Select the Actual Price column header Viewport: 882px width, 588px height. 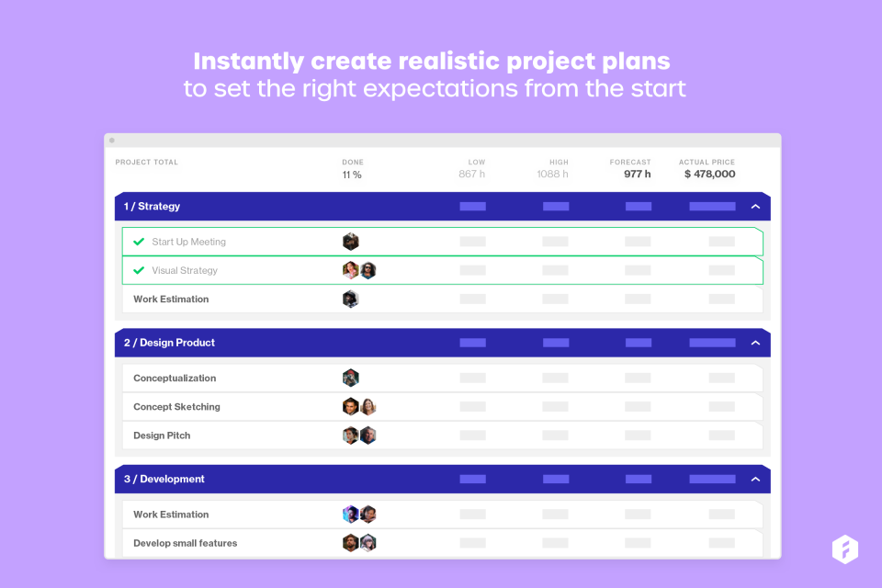point(707,163)
